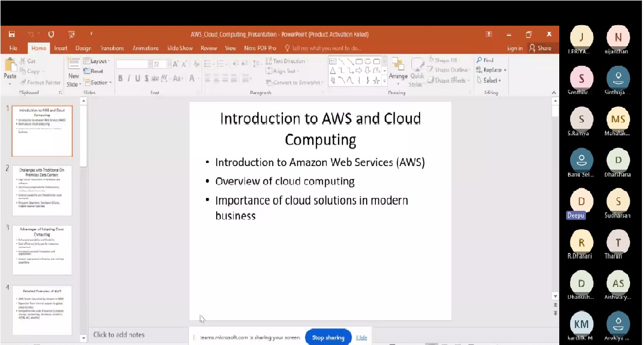Switch to the Insert tab

tap(61, 48)
